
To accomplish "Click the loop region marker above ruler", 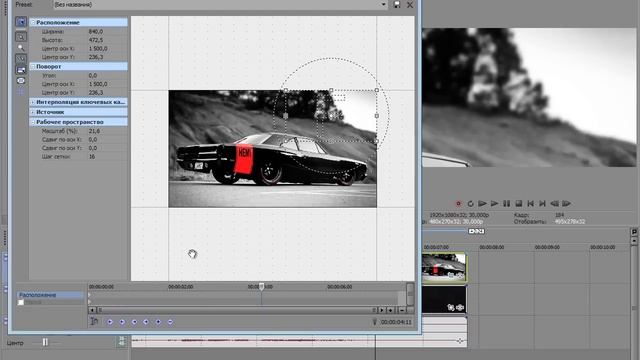I will 476,231.
